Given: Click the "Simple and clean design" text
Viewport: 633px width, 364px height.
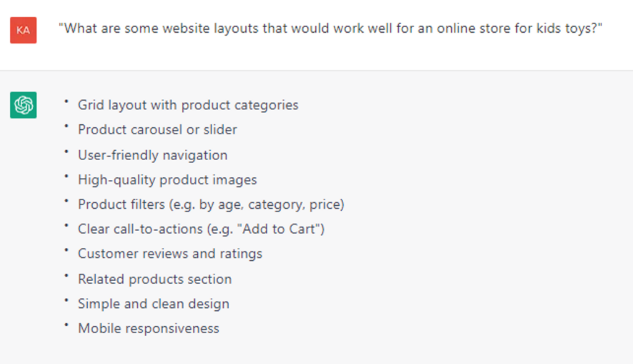Looking at the screenshot, I should 153,304.
